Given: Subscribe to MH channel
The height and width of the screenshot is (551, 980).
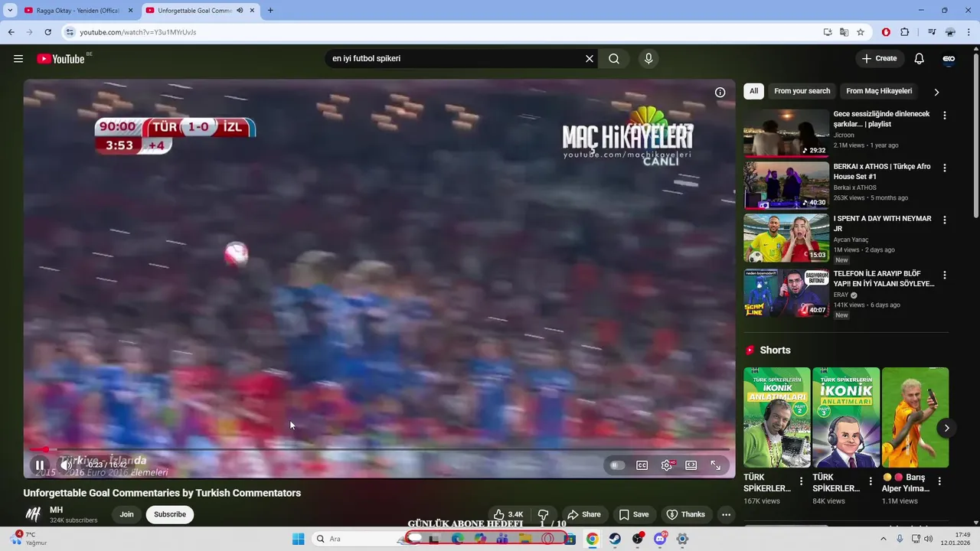Looking at the screenshot, I should 170,514.
